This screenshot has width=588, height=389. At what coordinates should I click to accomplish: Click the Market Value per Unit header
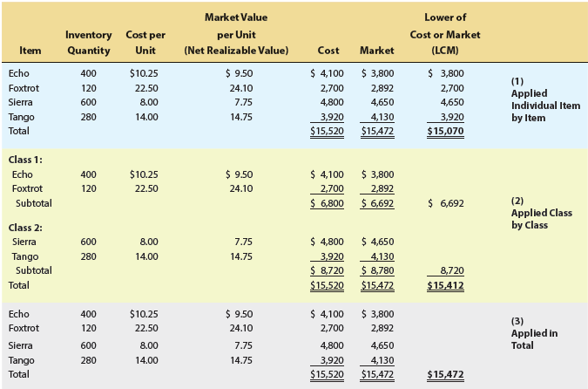pos(236,34)
